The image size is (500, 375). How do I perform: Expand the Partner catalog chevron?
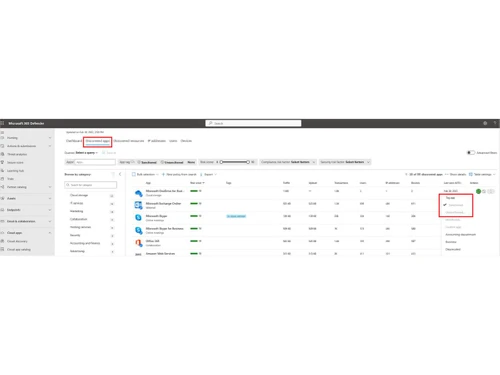(x=50, y=187)
